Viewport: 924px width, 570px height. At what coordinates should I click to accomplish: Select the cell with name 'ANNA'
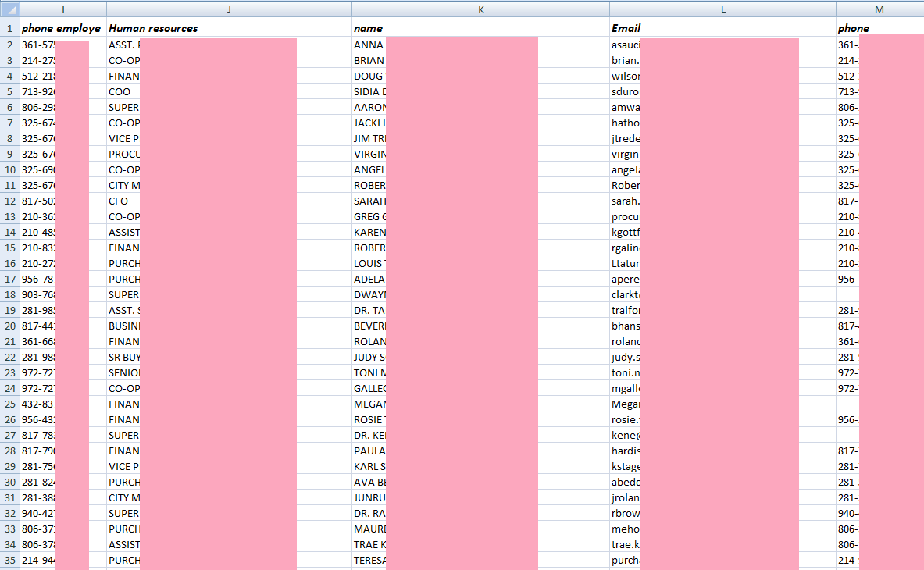368,45
